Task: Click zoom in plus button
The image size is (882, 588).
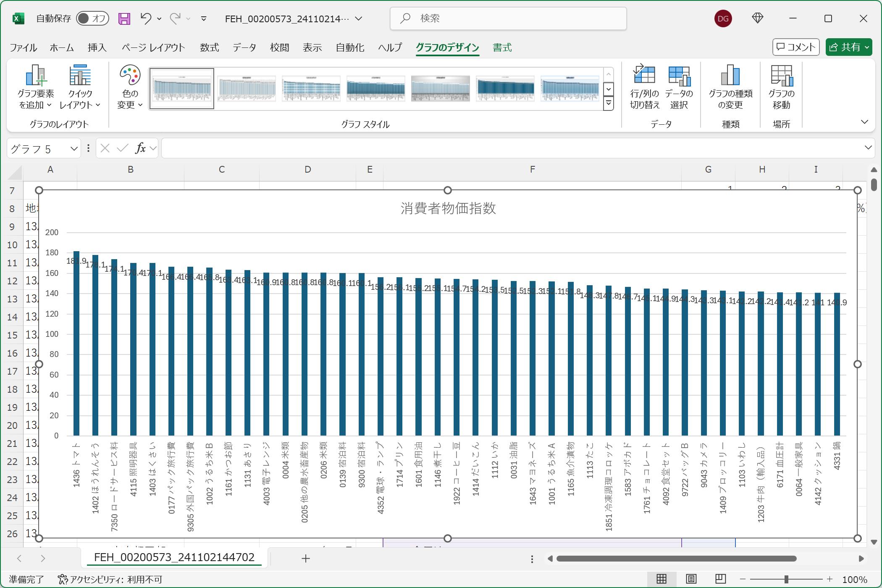Action: point(829,579)
